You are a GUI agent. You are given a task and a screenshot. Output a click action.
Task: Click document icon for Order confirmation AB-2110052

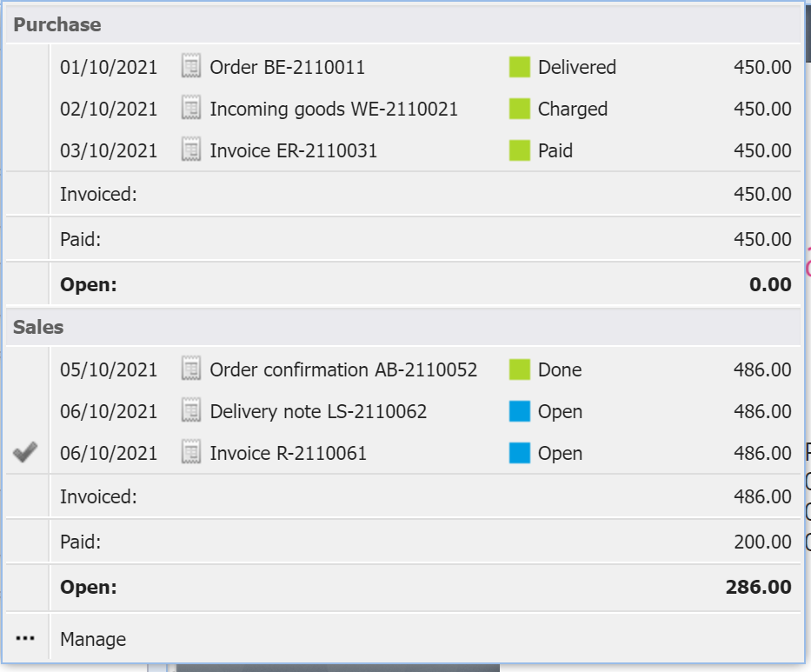pyautogui.click(x=191, y=369)
